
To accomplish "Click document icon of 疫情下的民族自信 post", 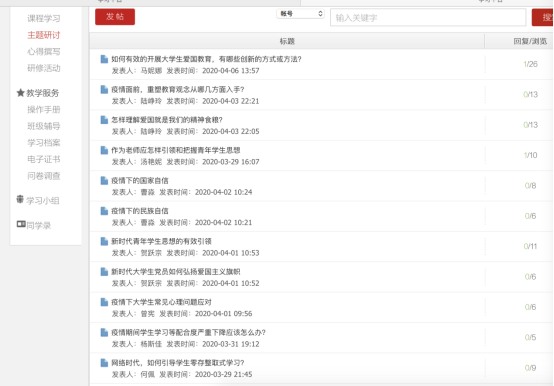I will [104, 211].
